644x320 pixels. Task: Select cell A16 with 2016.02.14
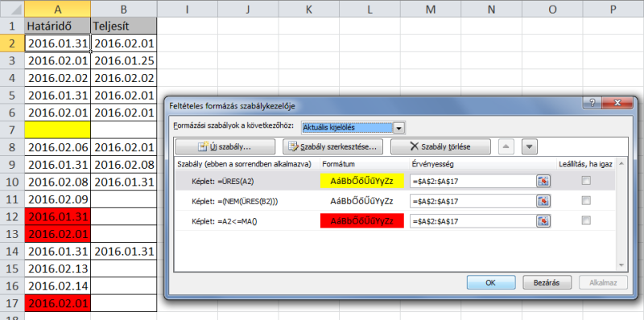click(x=57, y=286)
